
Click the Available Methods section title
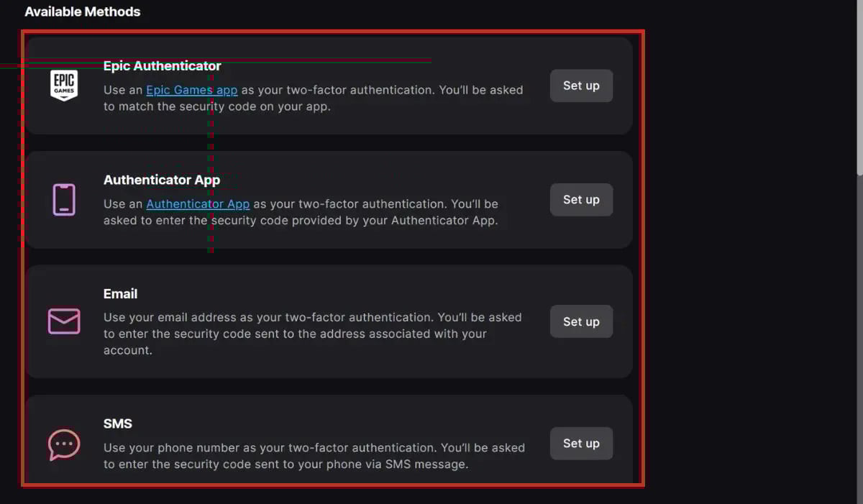82,12
